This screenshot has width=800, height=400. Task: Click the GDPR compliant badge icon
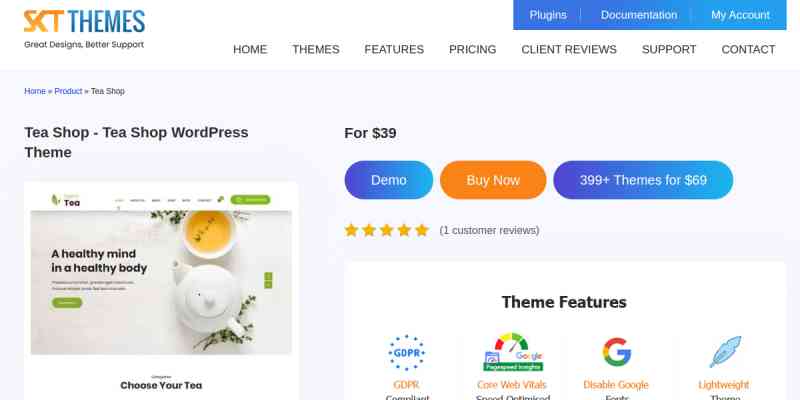[406, 353]
